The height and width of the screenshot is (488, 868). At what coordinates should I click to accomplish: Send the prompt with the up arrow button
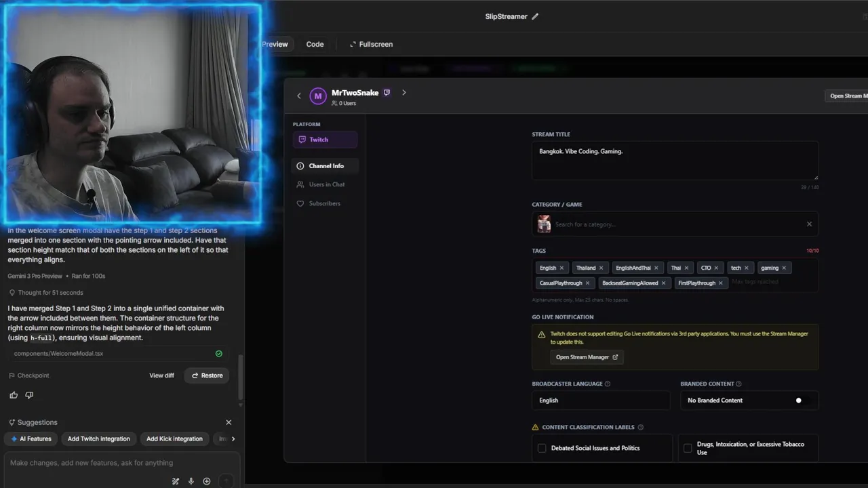[x=226, y=481]
